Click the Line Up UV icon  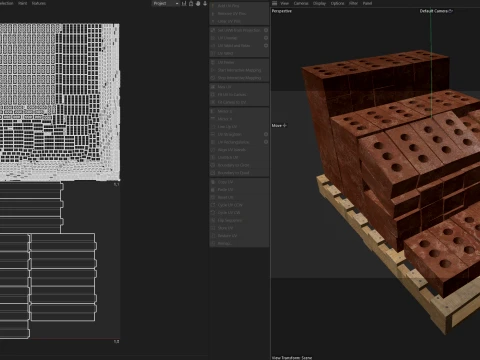213,127
